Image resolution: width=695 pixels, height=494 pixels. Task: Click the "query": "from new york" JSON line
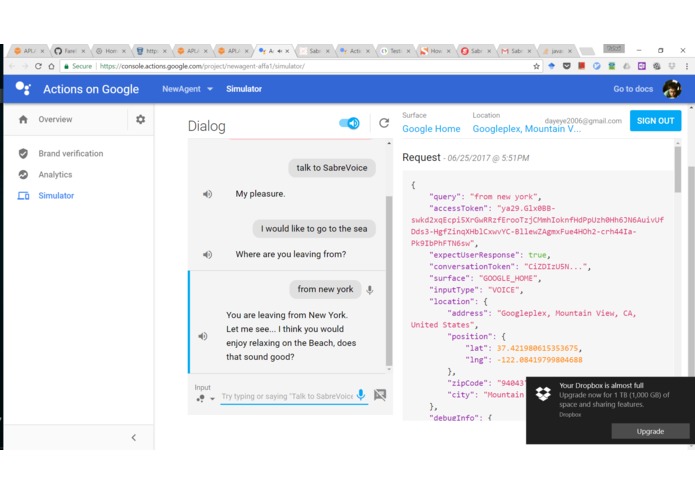coord(485,197)
